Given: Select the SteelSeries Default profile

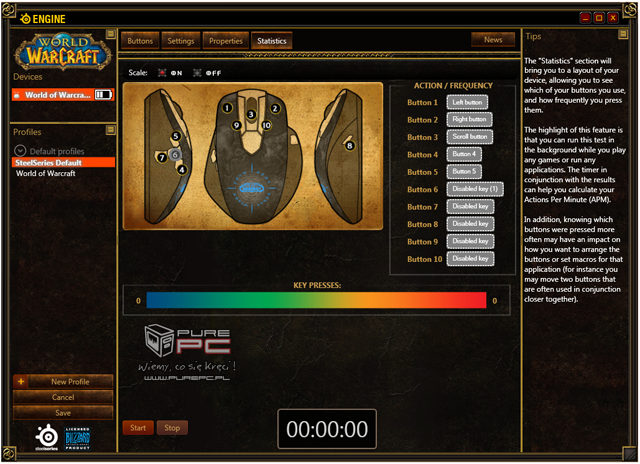Looking at the screenshot, I should 63,162.
